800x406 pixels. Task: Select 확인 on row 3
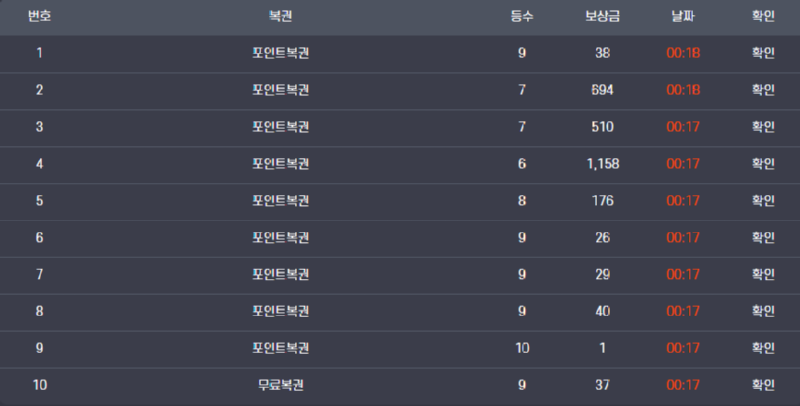[763, 127]
